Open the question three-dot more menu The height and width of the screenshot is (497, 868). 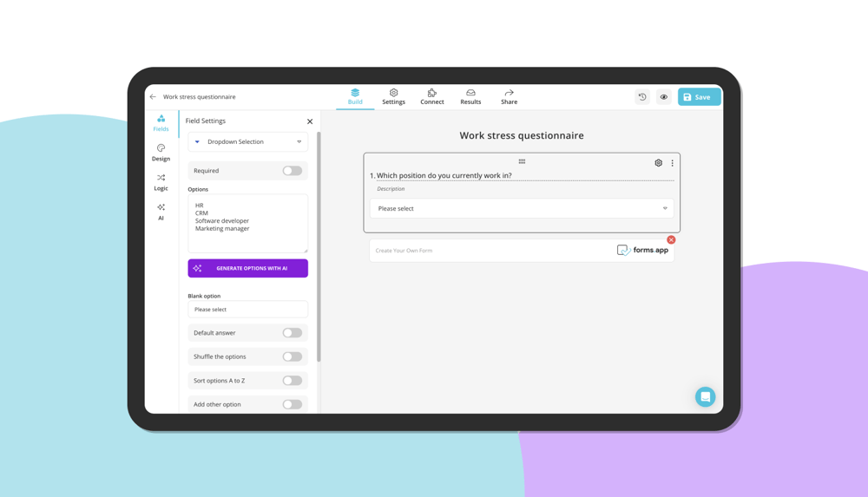672,163
